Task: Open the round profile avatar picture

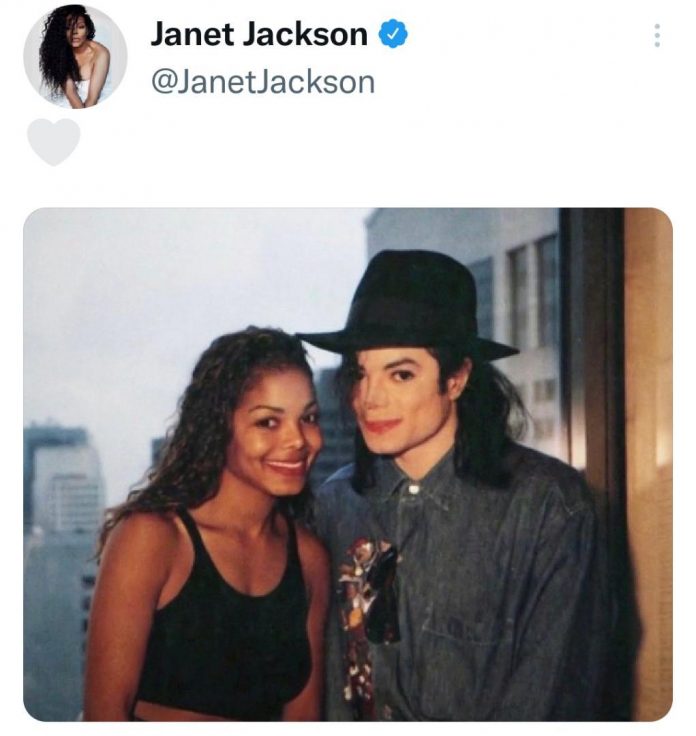Action: coord(75,56)
